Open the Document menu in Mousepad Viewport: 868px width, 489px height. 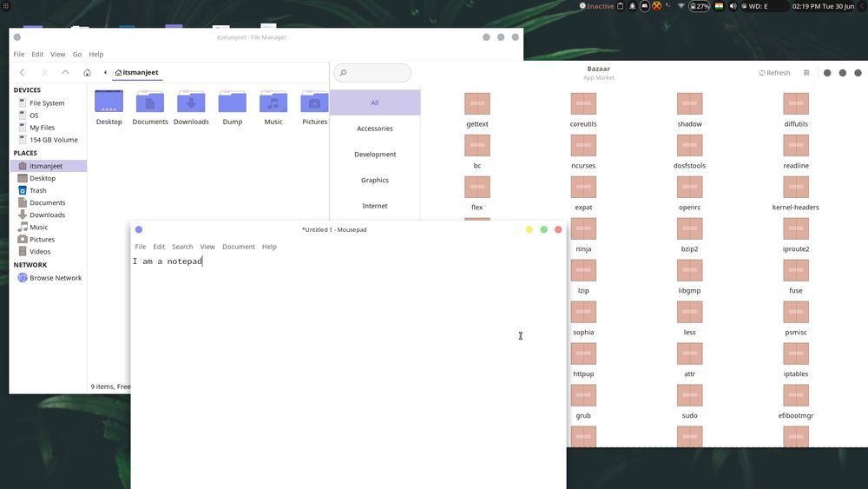pyautogui.click(x=238, y=247)
